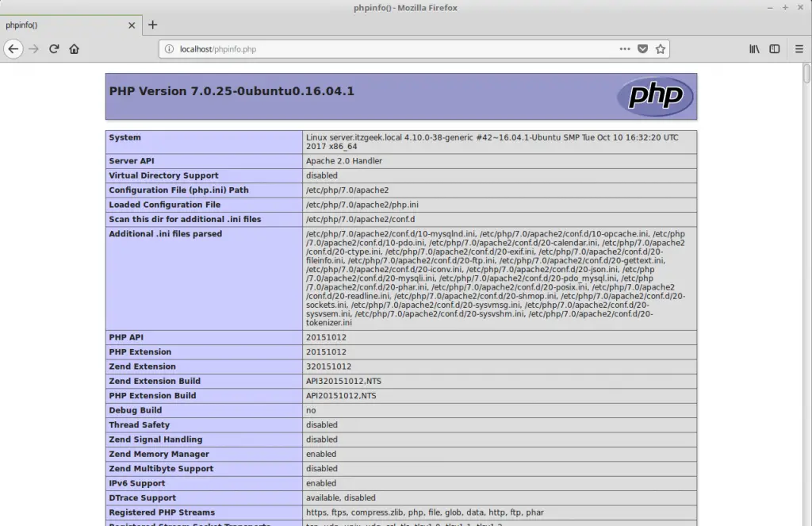The image size is (812, 526).
Task: Select /etc/php/7.0/apache2/conf.d value
Action: pos(360,219)
